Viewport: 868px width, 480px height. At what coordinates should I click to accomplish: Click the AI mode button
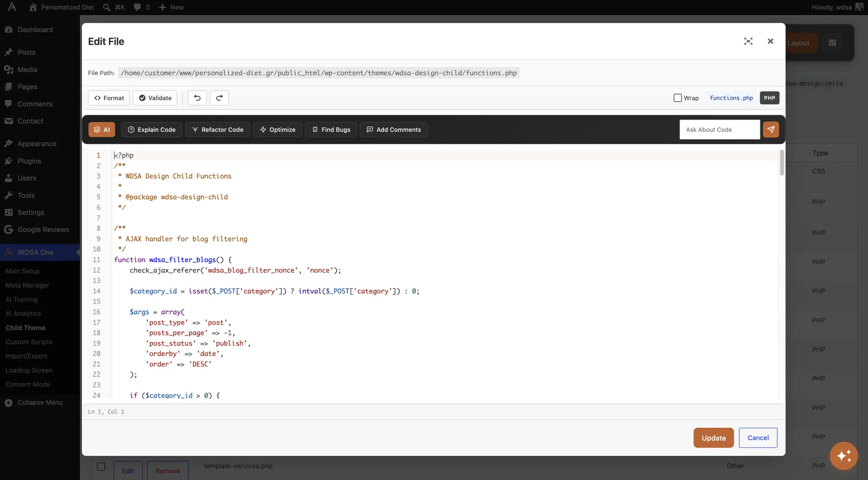(x=102, y=130)
